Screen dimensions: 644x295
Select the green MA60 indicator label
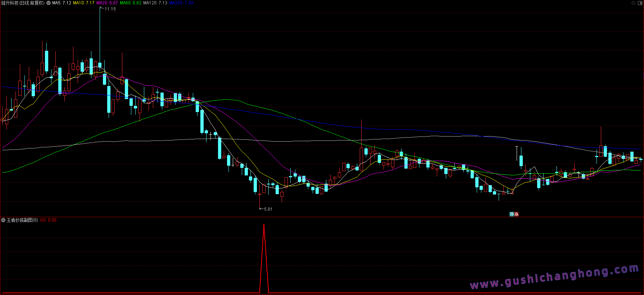point(130,3)
